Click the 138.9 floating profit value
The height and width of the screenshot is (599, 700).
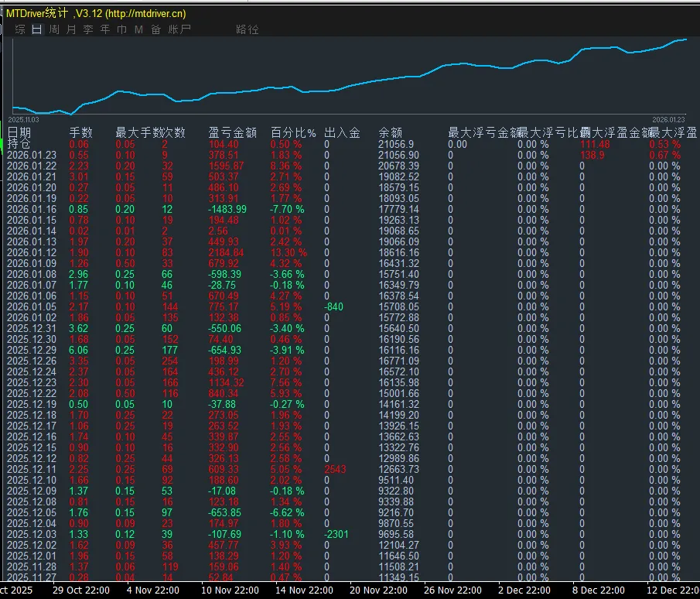pyautogui.click(x=592, y=155)
